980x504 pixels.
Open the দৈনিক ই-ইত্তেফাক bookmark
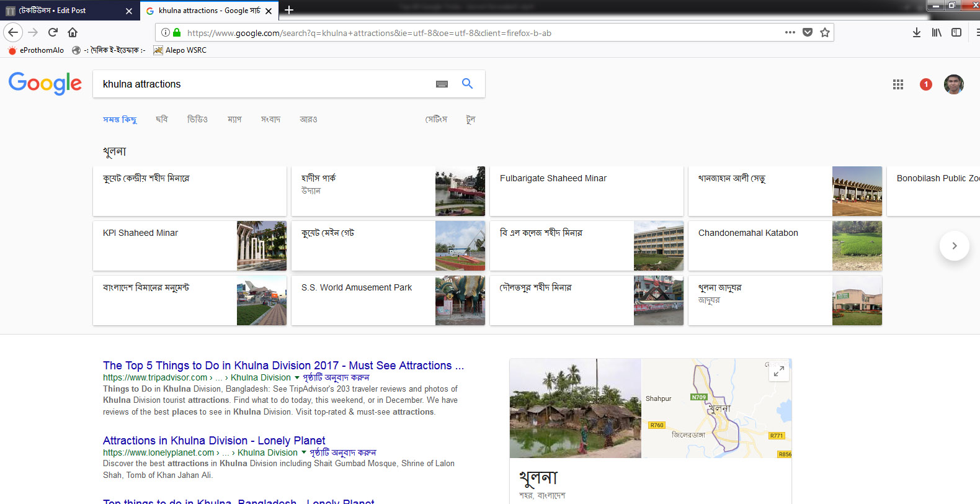tap(109, 50)
